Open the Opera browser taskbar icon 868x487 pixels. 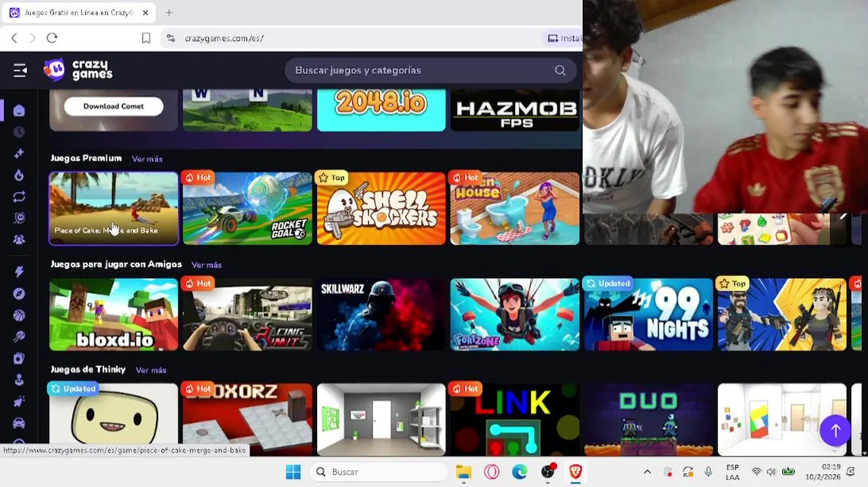[491, 472]
